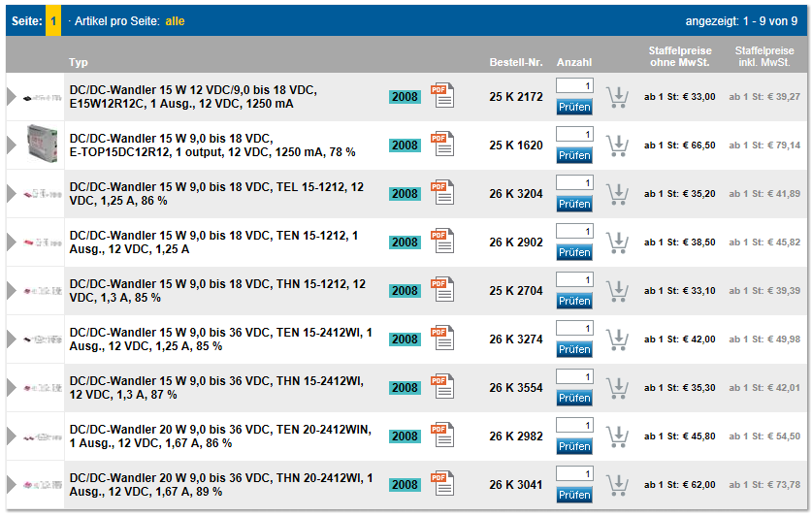Click Prüfen button for order 26 K 3204
Viewport: 812px width, 517px height.
(574, 204)
